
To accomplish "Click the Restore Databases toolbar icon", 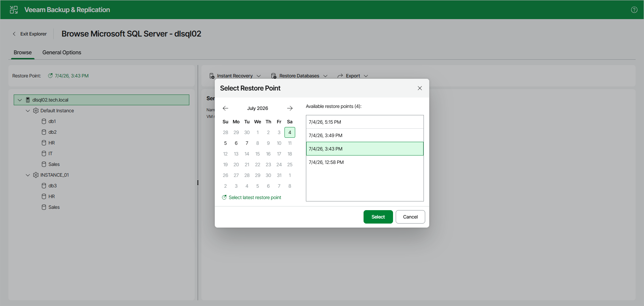I will pyautogui.click(x=274, y=76).
